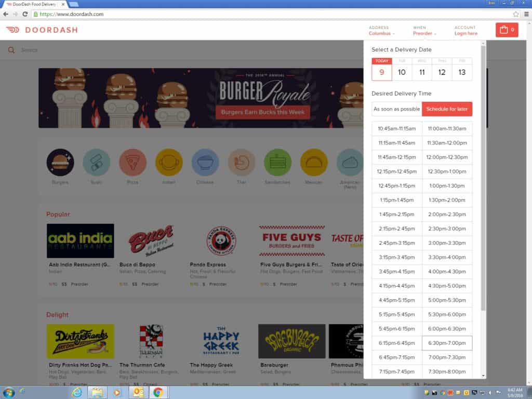532x399 pixels.
Task: Select delivery date 13
Action: click(x=462, y=70)
